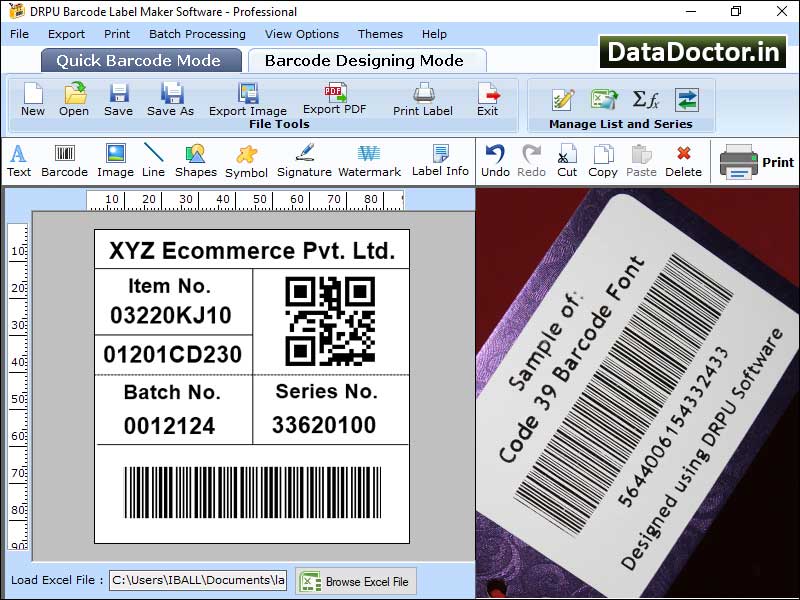Select the Text tool
The width and height of the screenshot is (800, 600).
18,160
